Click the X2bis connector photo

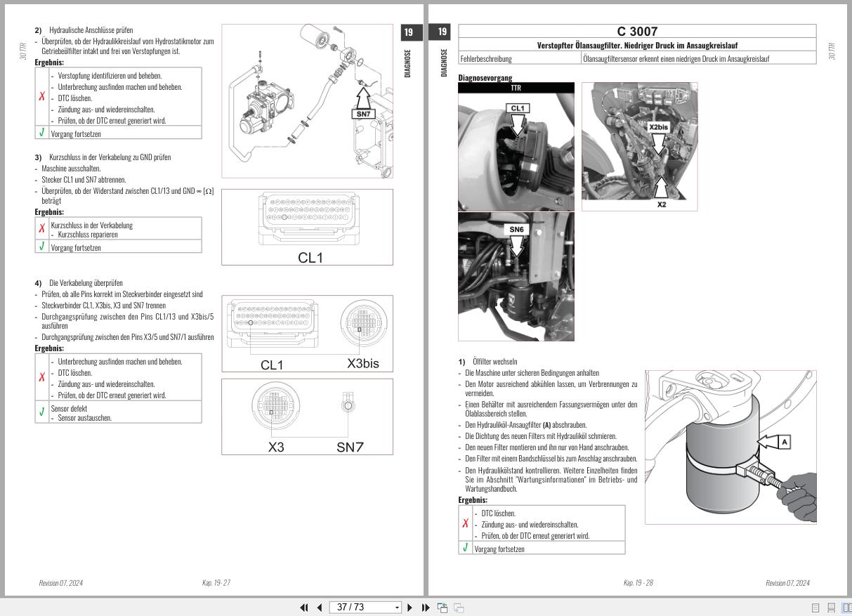tap(639, 146)
